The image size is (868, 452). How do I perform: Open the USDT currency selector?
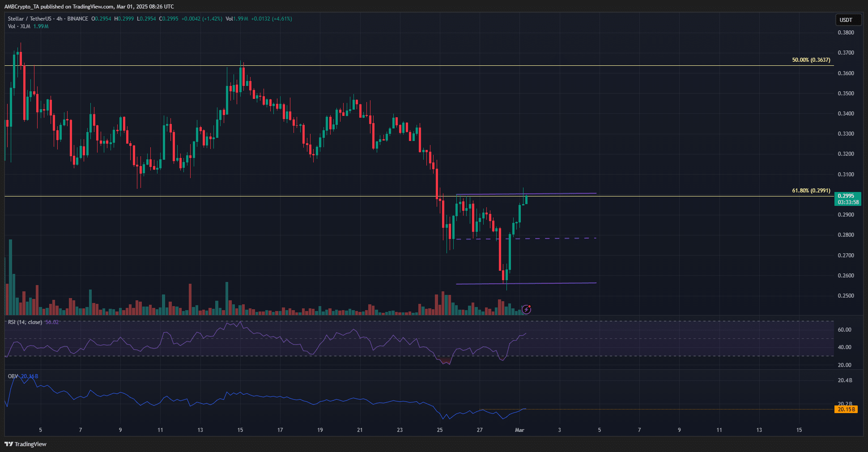848,20
